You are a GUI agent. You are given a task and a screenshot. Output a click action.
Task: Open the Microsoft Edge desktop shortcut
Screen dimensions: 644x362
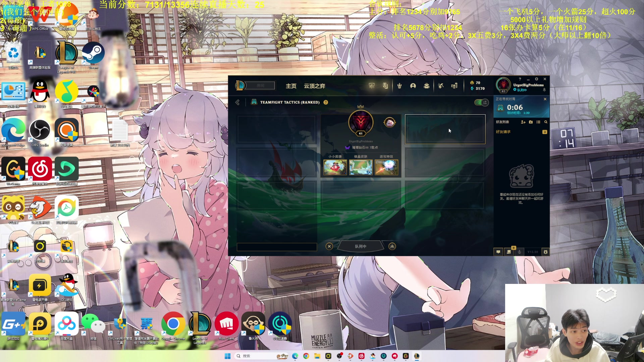13,133
